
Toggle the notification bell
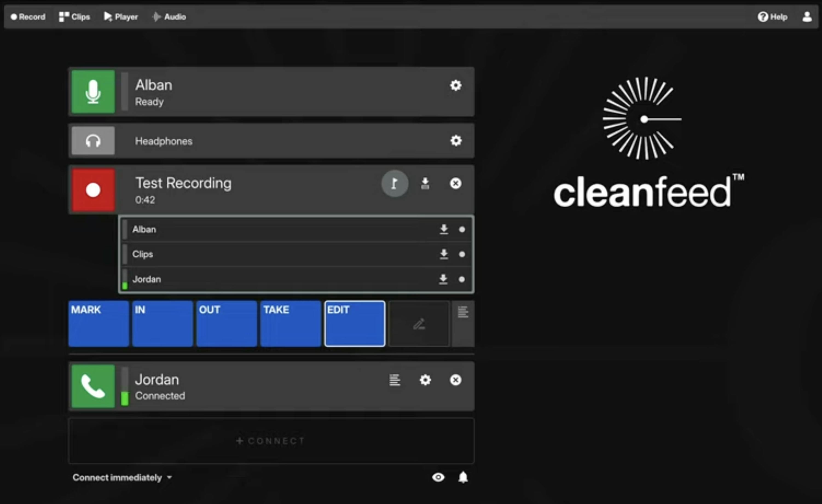(463, 478)
